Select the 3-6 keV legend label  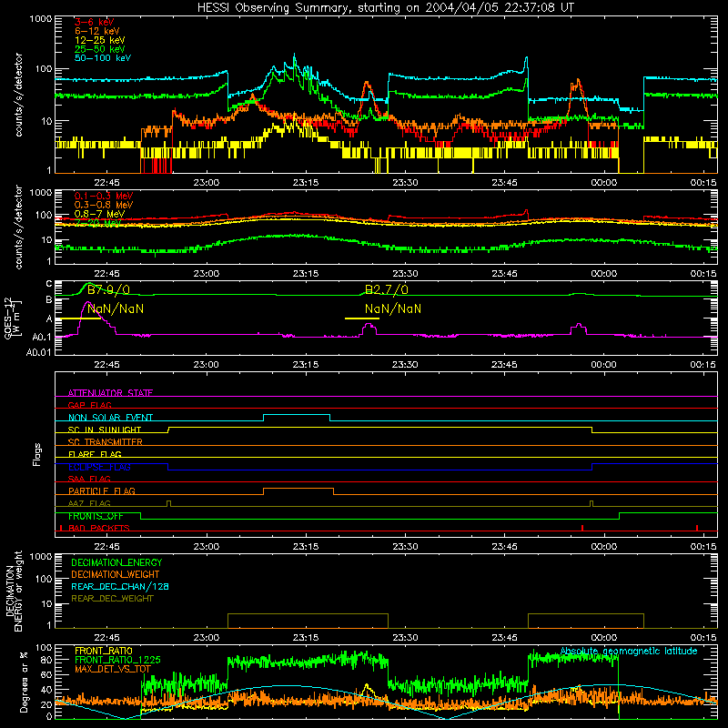[95, 22]
